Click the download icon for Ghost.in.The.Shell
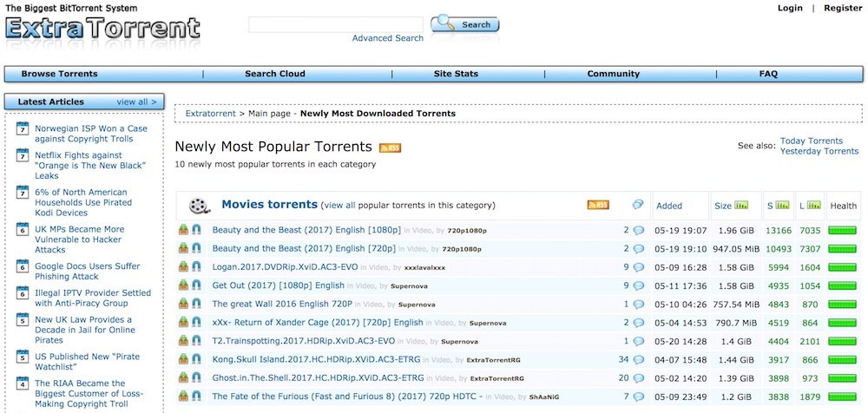 [x=183, y=378]
